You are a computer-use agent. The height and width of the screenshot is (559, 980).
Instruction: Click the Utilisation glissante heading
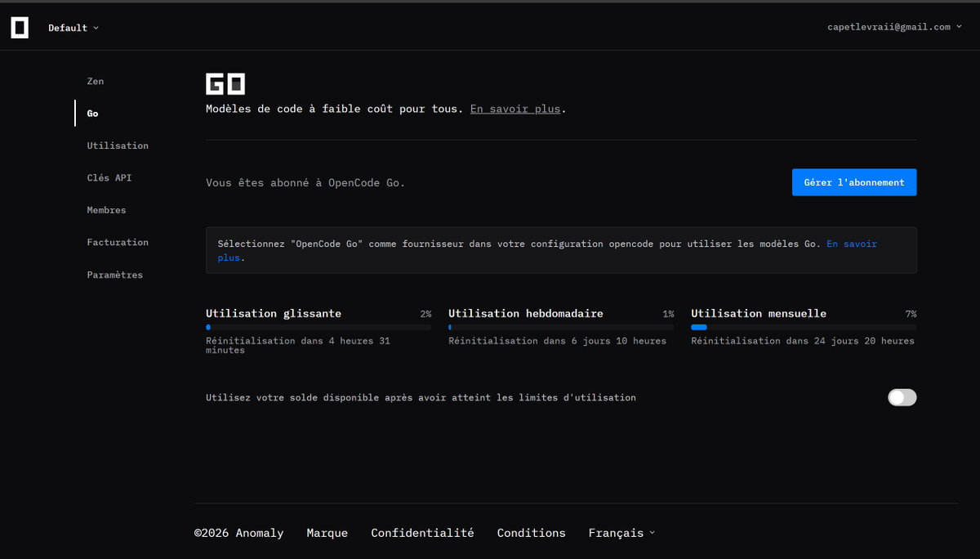point(274,314)
